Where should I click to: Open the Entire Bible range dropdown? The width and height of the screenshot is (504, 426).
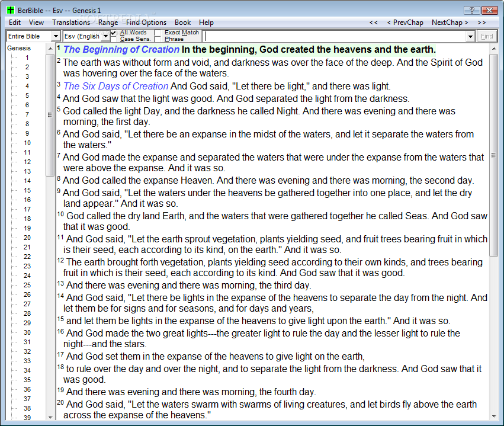coord(56,36)
